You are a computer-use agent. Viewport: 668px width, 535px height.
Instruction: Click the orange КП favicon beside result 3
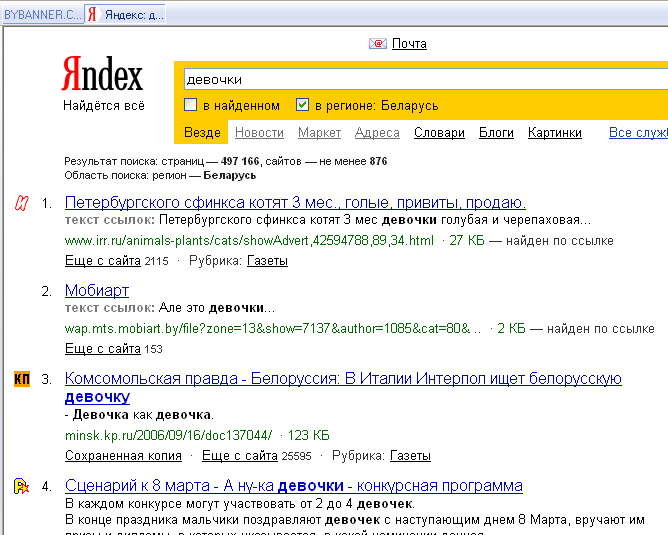pos(22,379)
